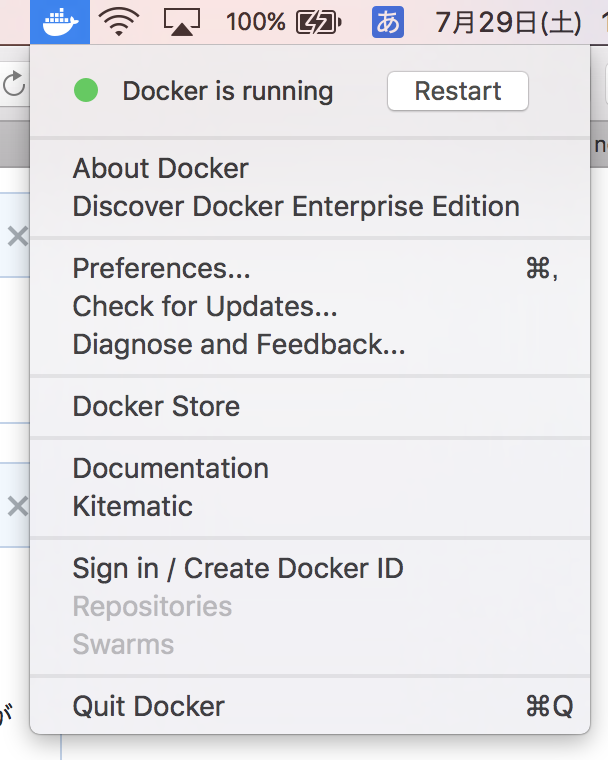Click the Docker whale menu bar icon
The width and height of the screenshot is (608, 760).
(60, 22)
